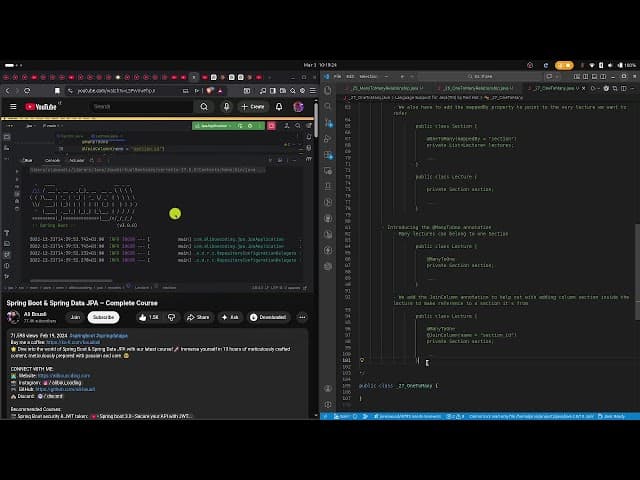The height and width of the screenshot is (480, 640).
Task: Open the YouTube hamburger guide menu
Action: (13, 106)
